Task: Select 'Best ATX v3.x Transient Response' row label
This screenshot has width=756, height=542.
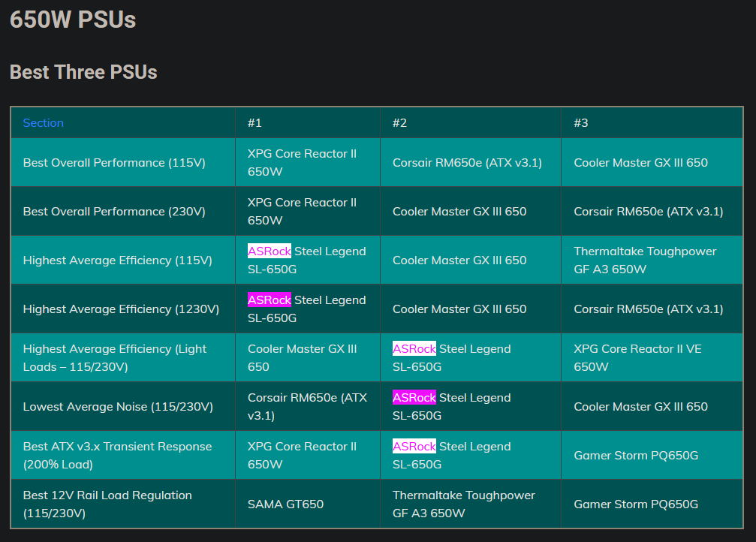Action: 118,455
